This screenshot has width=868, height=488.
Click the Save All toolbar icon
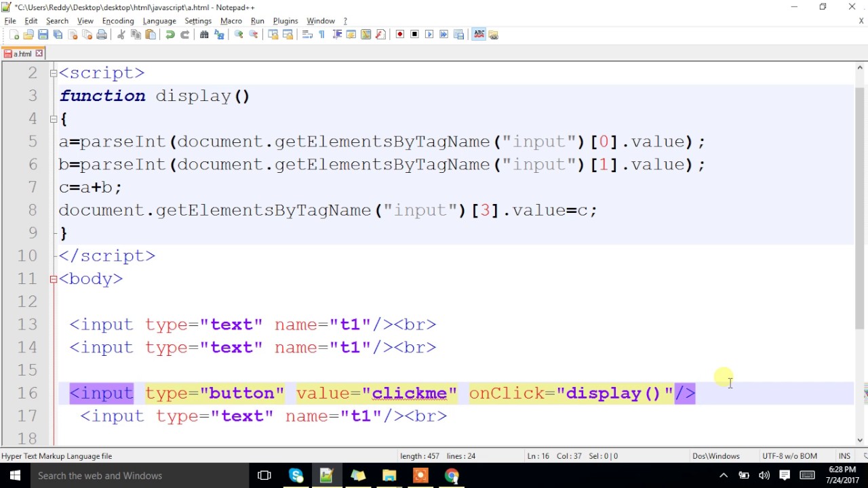coord(58,35)
